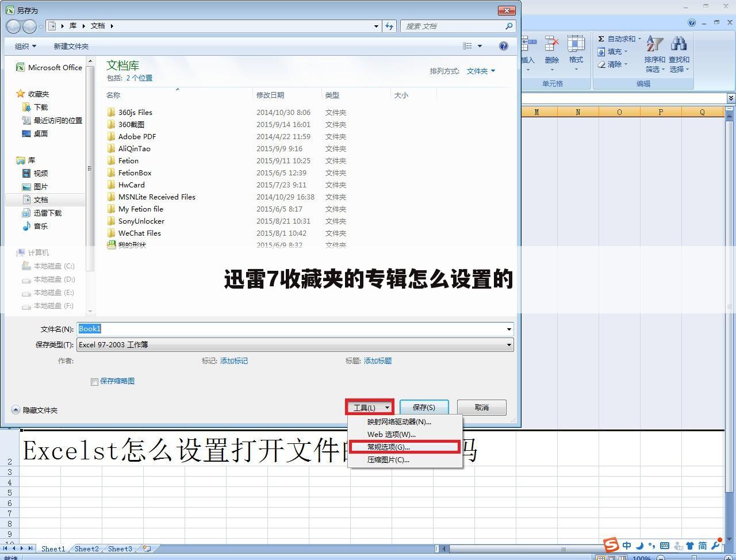Go to 下载 in the sidebar
736x560 pixels.
35,107
